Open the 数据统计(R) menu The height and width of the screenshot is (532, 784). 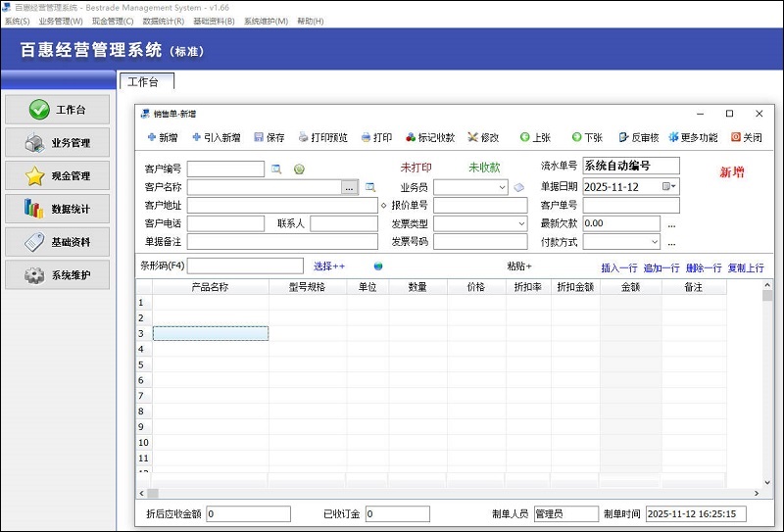(164, 21)
